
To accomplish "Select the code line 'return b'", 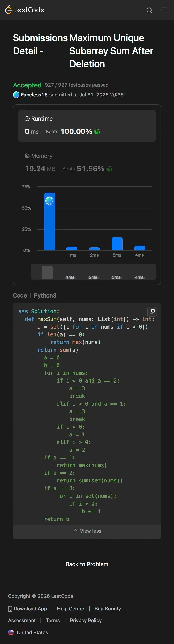I will pos(56,519).
